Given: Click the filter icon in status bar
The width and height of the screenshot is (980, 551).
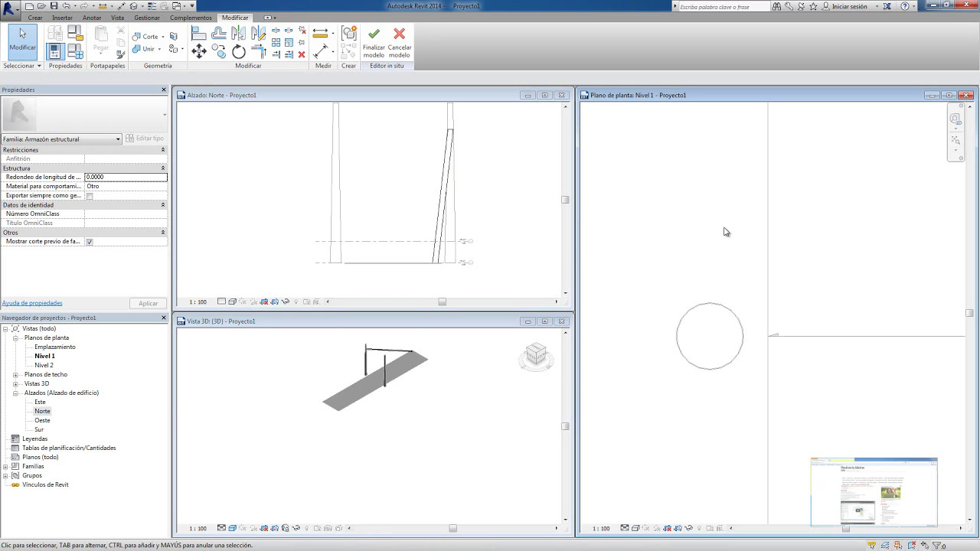Looking at the screenshot, I should pyautogui.click(x=936, y=546).
